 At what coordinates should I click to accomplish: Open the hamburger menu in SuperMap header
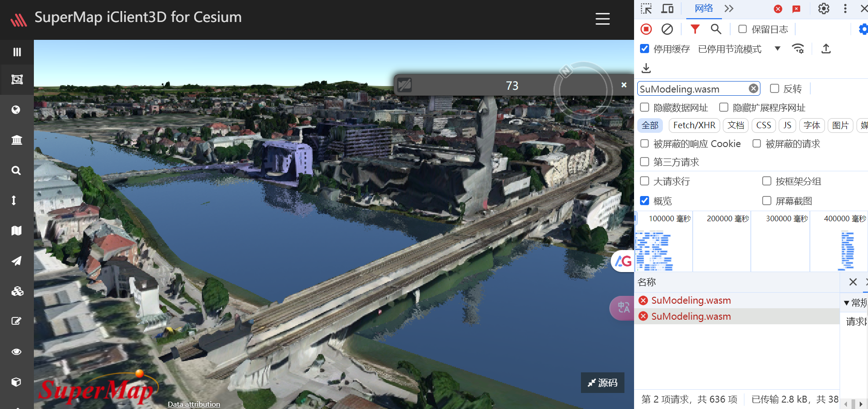pyautogui.click(x=602, y=19)
